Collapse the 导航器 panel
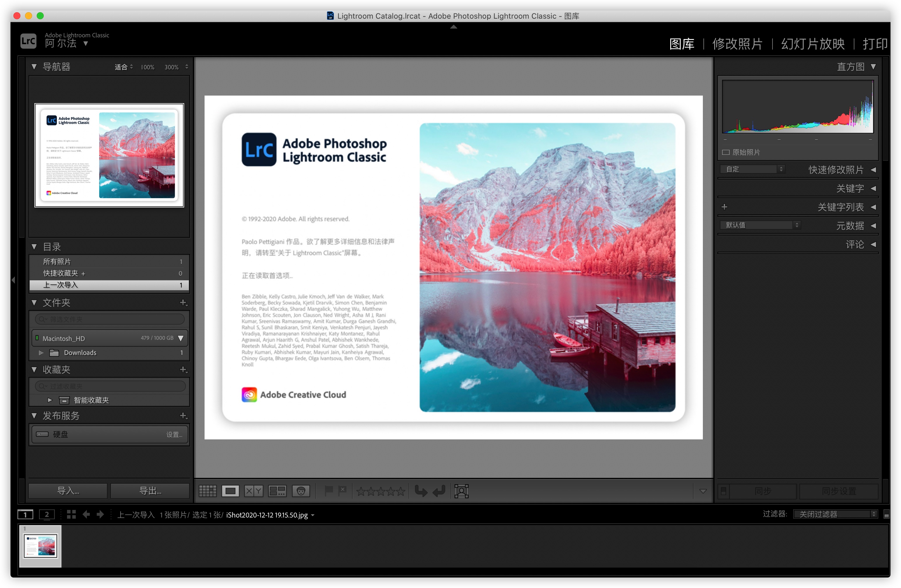 36,65
